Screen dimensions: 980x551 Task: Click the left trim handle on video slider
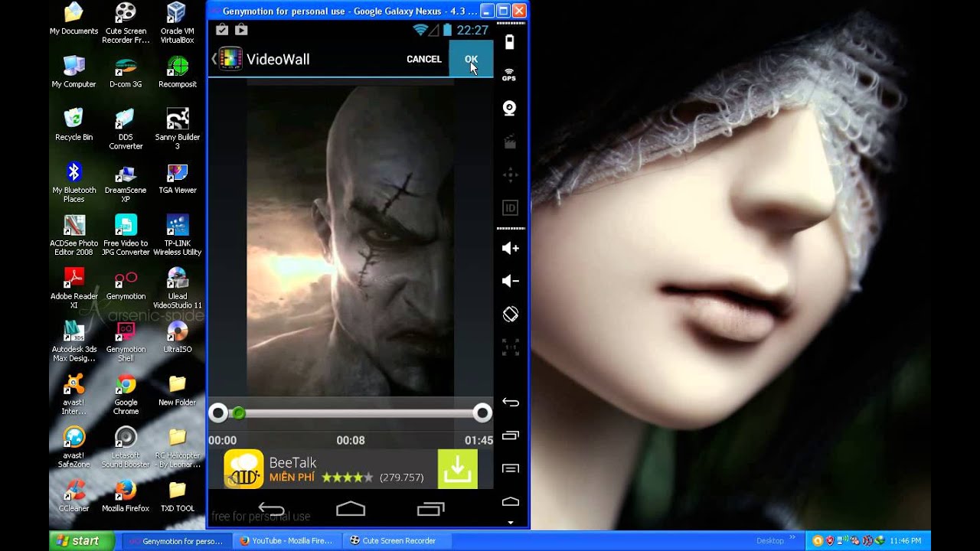tap(218, 413)
